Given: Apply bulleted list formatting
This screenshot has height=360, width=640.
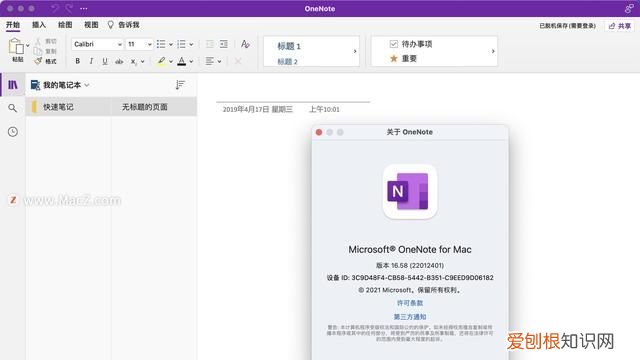Looking at the screenshot, I should pos(161,44).
